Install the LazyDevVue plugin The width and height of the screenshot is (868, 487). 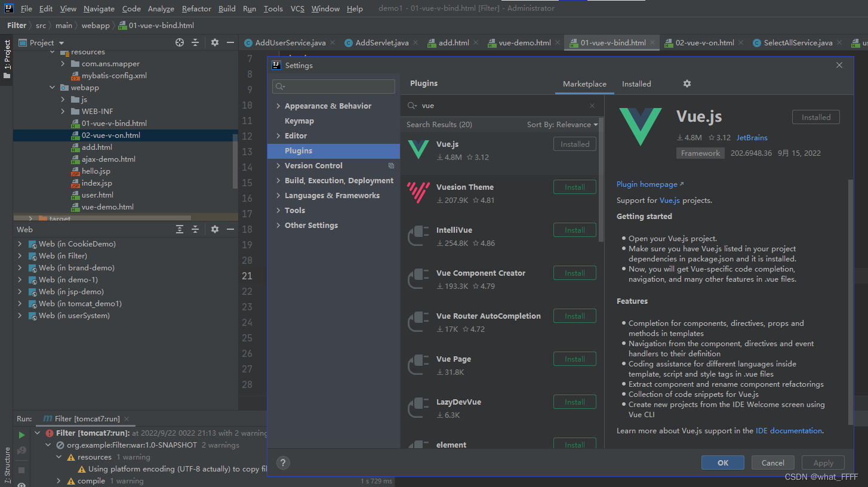coord(575,402)
